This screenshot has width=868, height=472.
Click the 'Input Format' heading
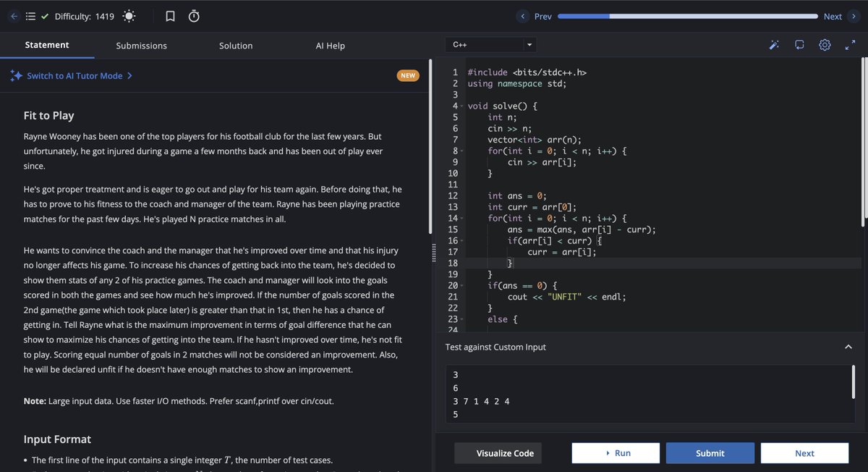[x=57, y=439]
